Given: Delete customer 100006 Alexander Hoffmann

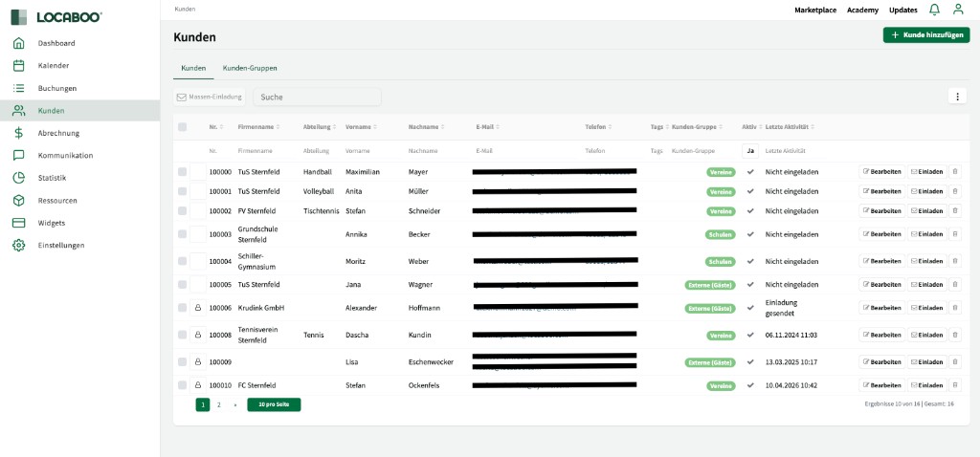Looking at the screenshot, I should (x=955, y=308).
